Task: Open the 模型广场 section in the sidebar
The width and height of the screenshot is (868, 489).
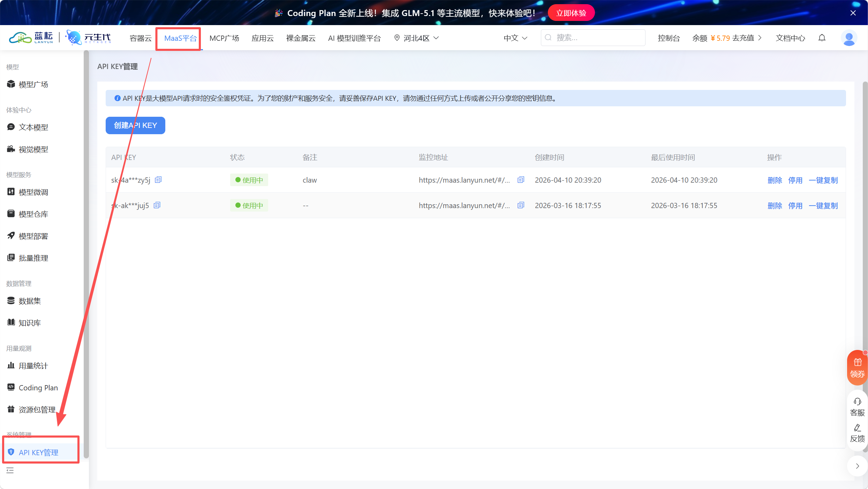Action: tap(33, 84)
